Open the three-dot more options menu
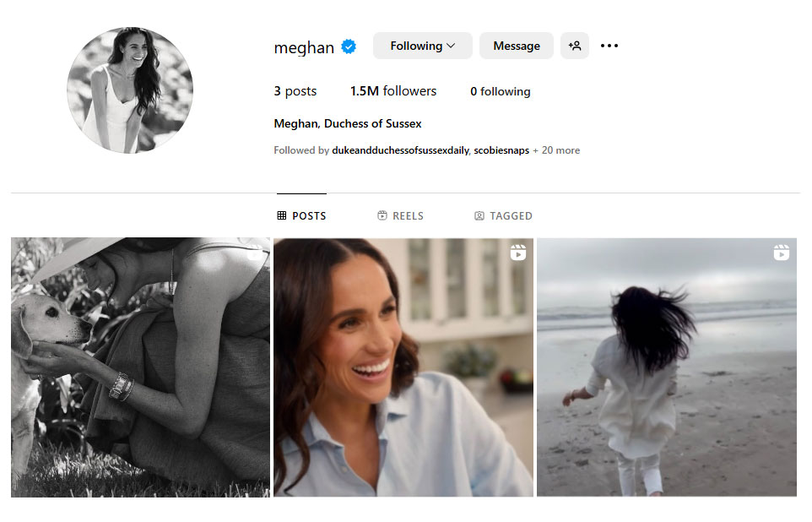This screenshot has width=812, height=522. click(x=609, y=46)
